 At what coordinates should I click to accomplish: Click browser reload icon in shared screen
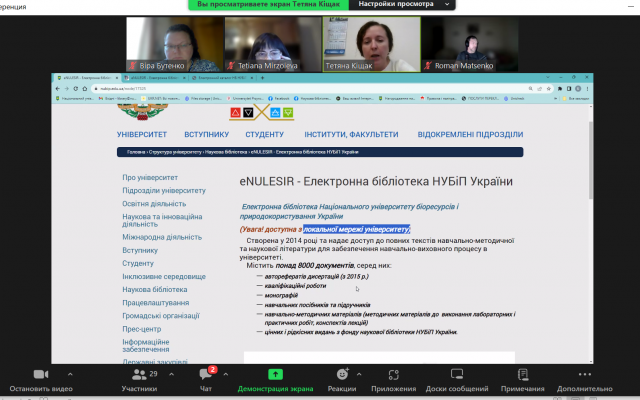[x=76, y=89]
